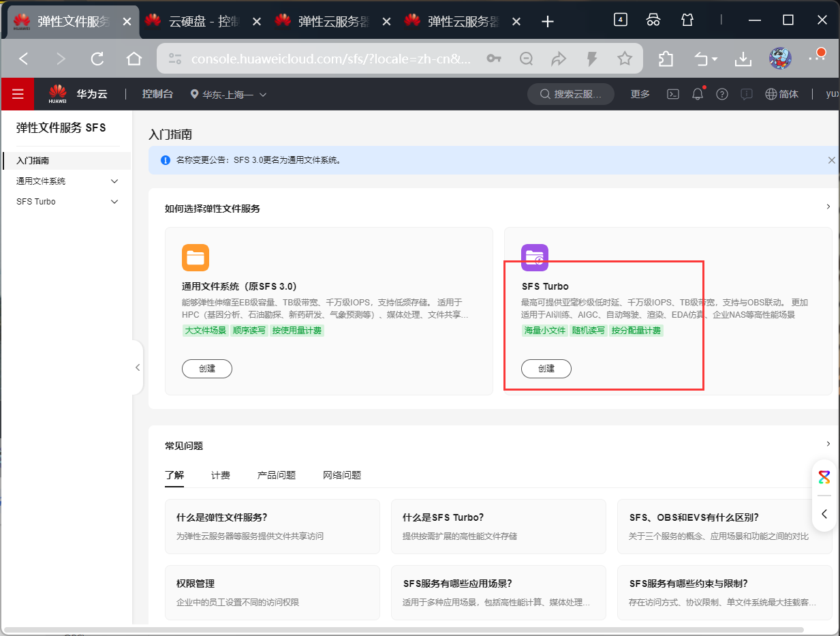The height and width of the screenshot is (636, 840).
Task: Bookmark this page with the star icon
Action: (x=625, y=59)
